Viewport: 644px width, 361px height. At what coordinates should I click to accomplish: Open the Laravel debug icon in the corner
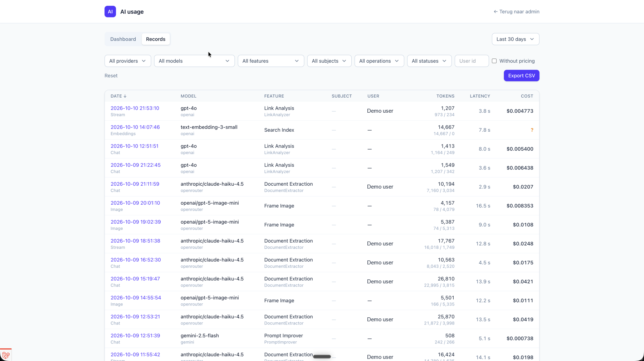click(x=6, y=355)
